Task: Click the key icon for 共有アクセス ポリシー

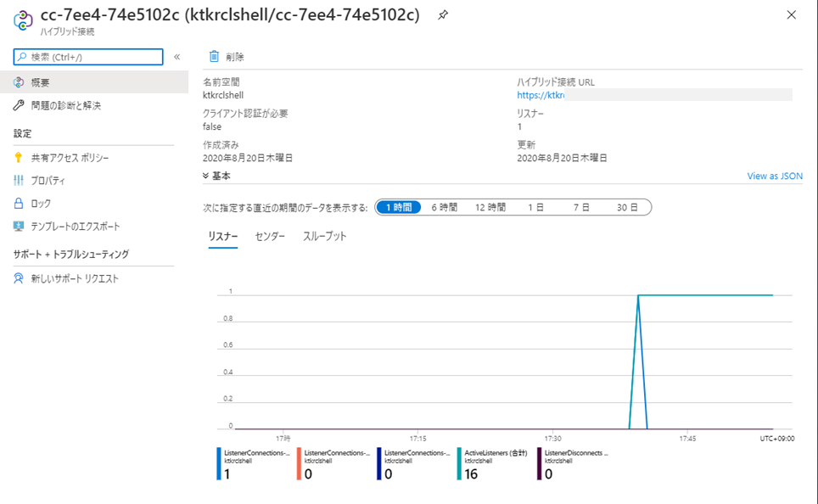Action: click(x=19, y=158)
